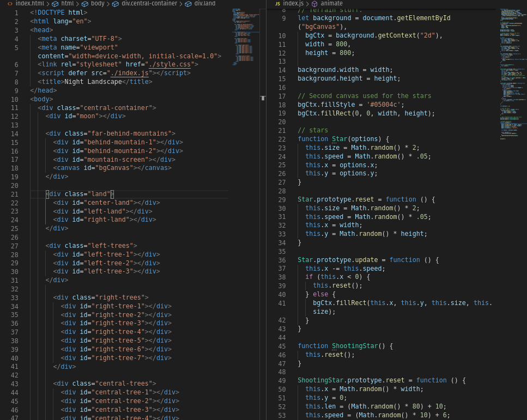Viewport: 527px width, 420px height.
Task: Click the 'Night Landscape' title text
Action: pos(93,82)
